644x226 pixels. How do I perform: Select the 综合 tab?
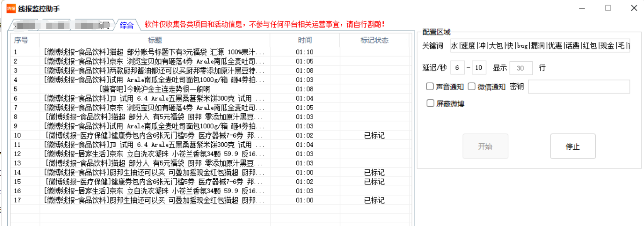coord(126,25)
